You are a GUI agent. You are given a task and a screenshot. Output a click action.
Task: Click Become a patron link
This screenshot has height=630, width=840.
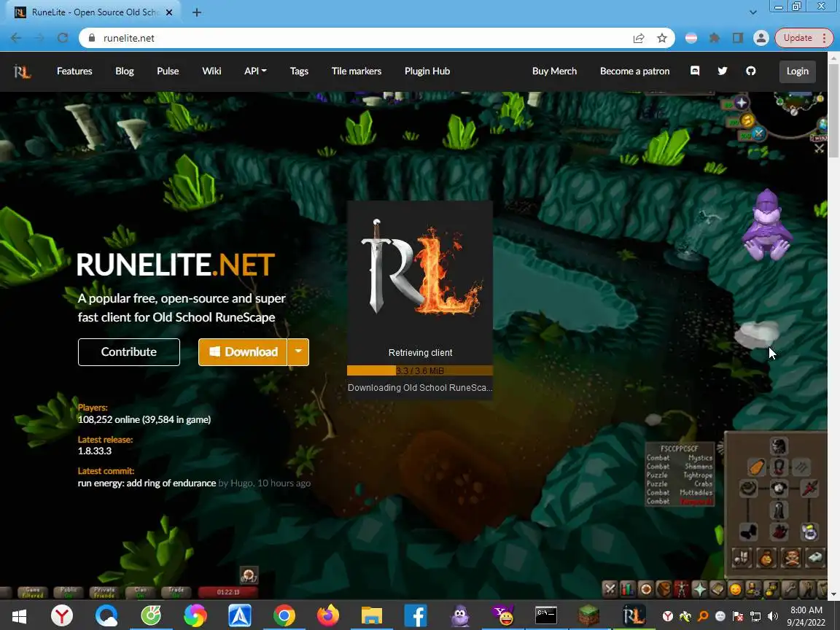tap(635, 71)
